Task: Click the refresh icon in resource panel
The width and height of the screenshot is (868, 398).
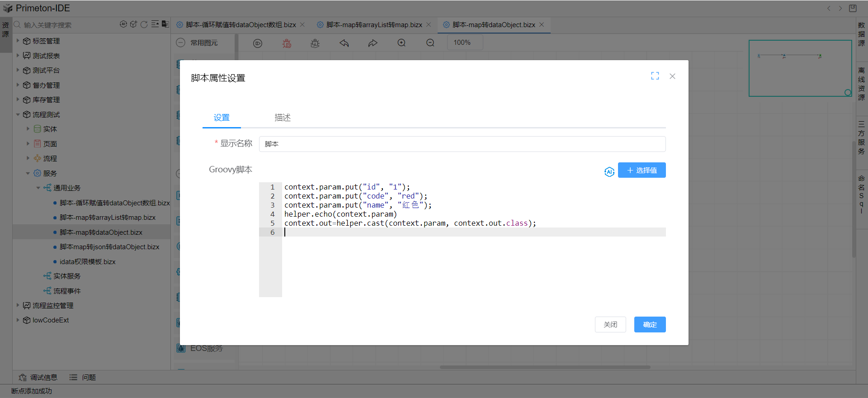Action: [x=144, y=24]
